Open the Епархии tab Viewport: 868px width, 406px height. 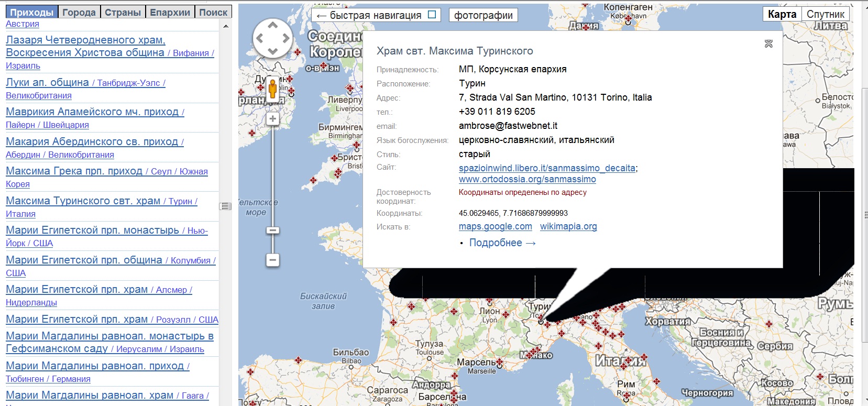point(170,12)
